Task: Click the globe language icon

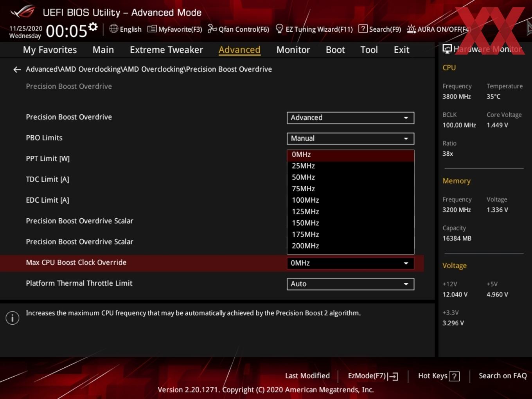Action: pos(113,29)
